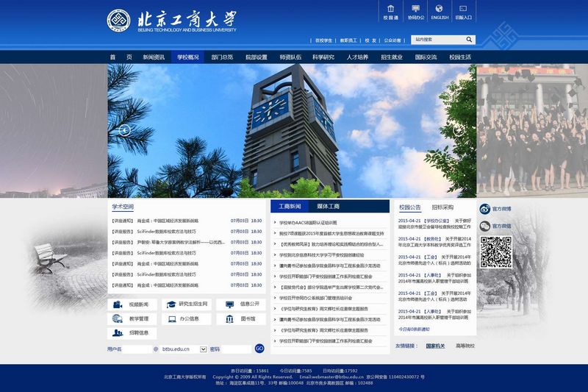Switch to the 招标采购 tab

click(442, 207)
